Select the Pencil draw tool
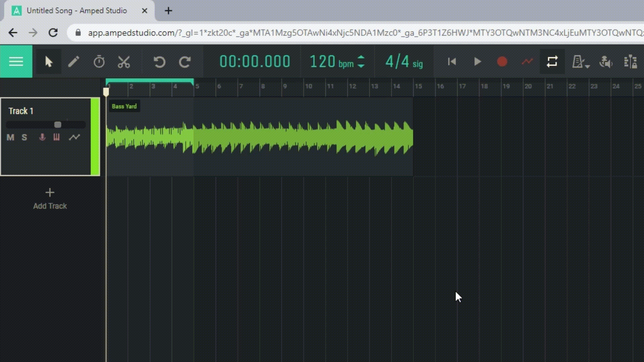 coord(74,61)
